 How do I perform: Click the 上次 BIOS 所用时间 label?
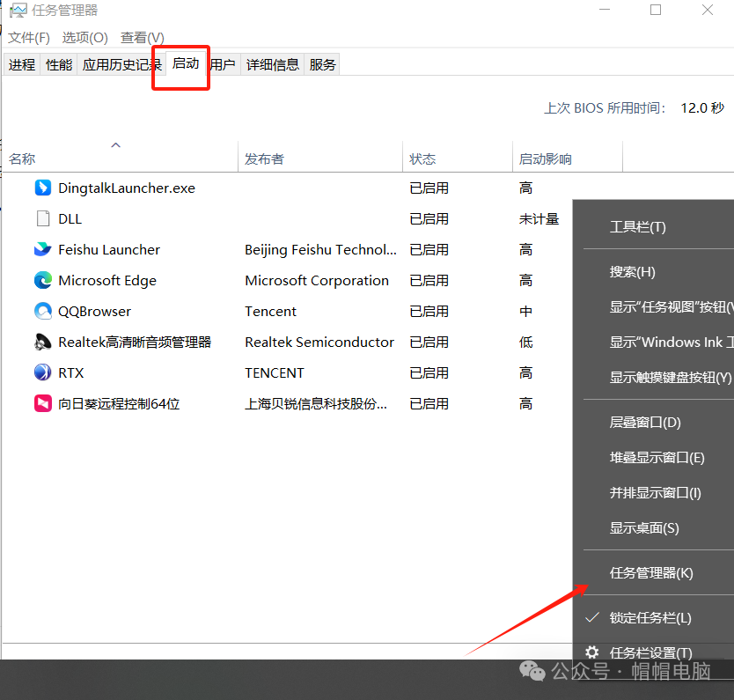(x=605, y=108)
